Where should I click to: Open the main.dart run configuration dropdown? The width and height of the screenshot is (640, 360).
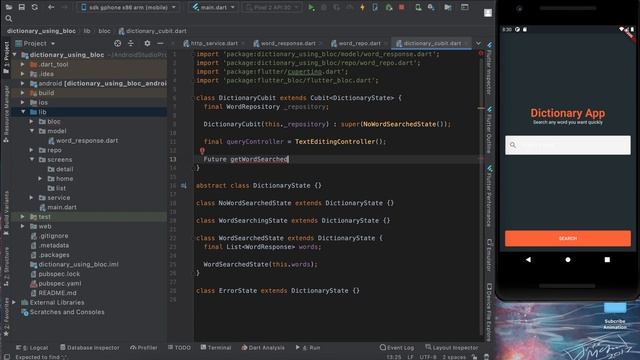[213, 7]
